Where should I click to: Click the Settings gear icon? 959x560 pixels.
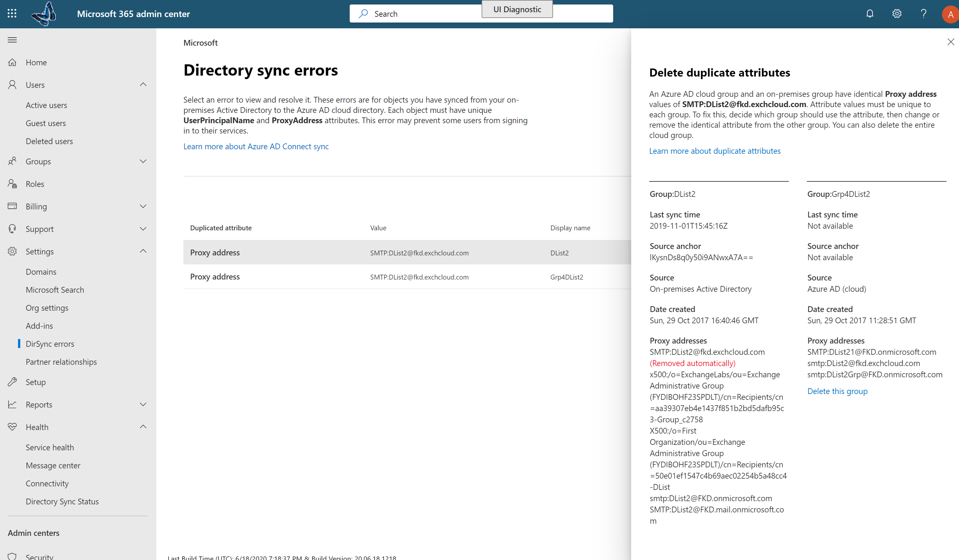[897, 13]
